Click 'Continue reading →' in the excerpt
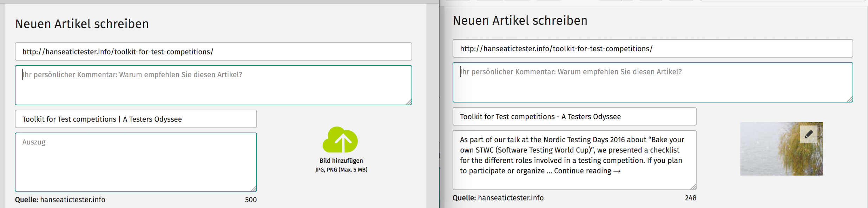 (587, 171)
